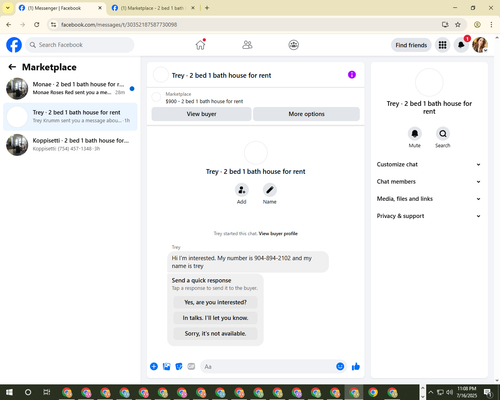500x400 pixels.
Task: Click the browser address bar URL
Action: pos(119,25)
